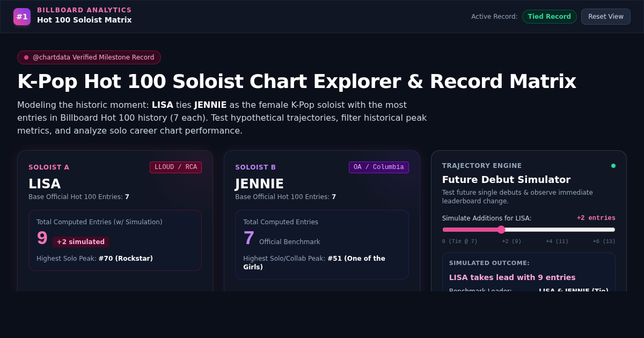Screen dimensions: 644x338
Task: Click 'Highest Solo Peak: #70 (Rockstar)' text
Action: coord(94,259)
